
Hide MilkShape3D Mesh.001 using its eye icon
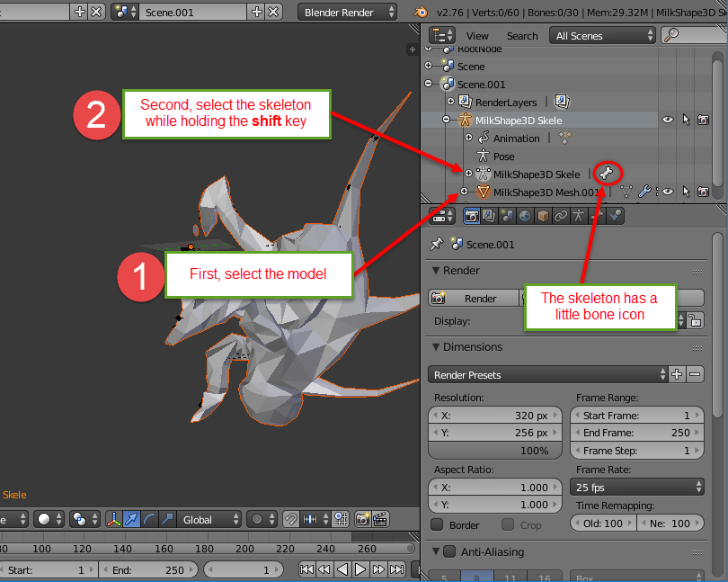coord(668,192)
